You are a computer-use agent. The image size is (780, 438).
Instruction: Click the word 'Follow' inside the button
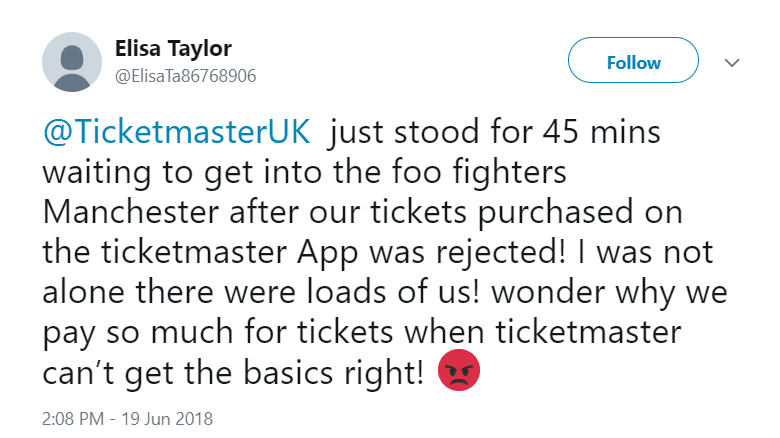coord(633,63)
